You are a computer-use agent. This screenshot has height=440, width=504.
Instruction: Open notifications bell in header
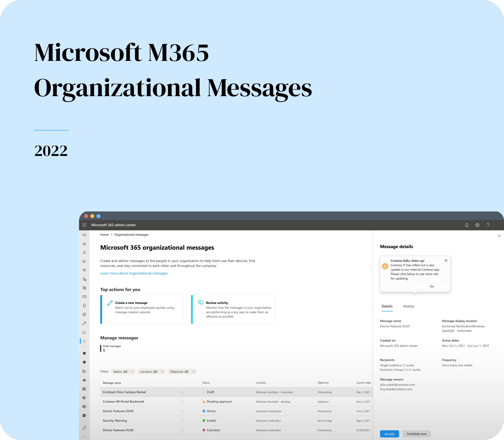pyautogui.click(x=467, y=225)
